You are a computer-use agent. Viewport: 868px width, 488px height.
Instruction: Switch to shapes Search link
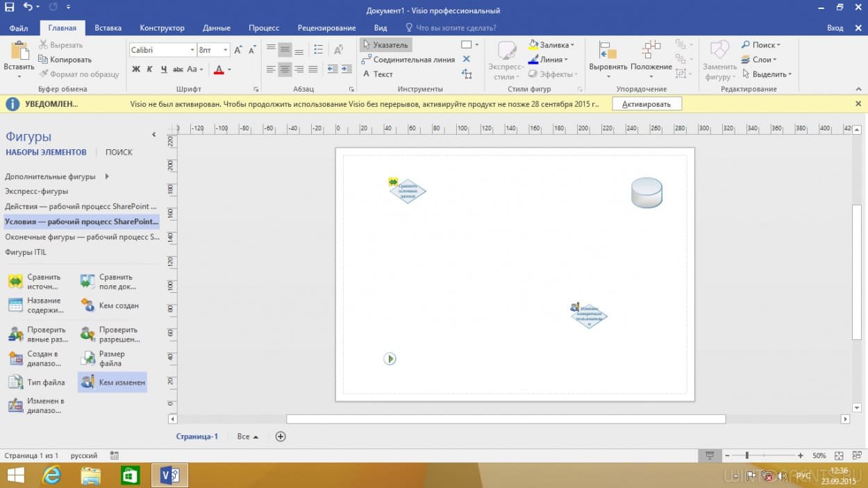click(x=119, y=152)
